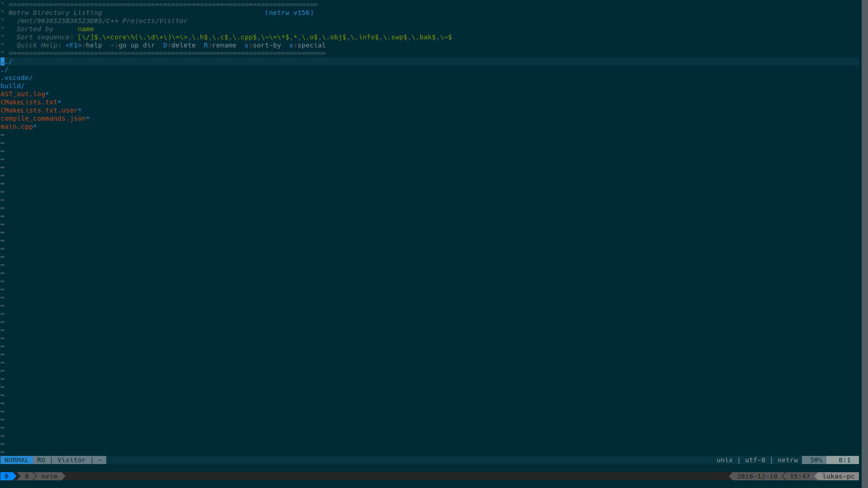Click the netrw filetype indicator in statusline
Image resolution: width=868 pixels, height=488 pixels.
[788, 460]
